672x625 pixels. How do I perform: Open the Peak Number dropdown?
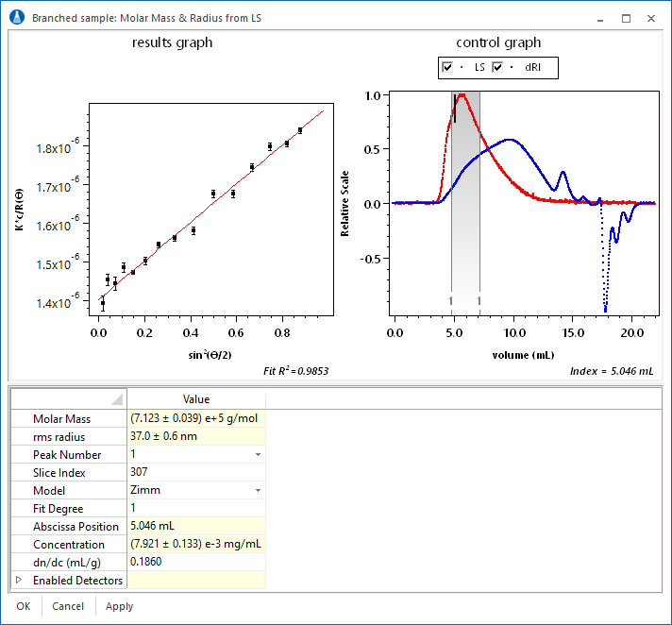coord(258,455)
